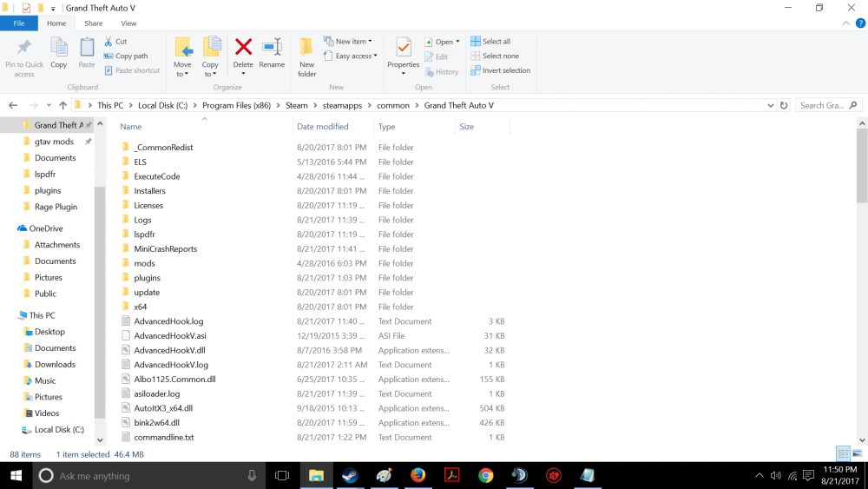
Task: Create a New folder
Action: coord(306,57)
